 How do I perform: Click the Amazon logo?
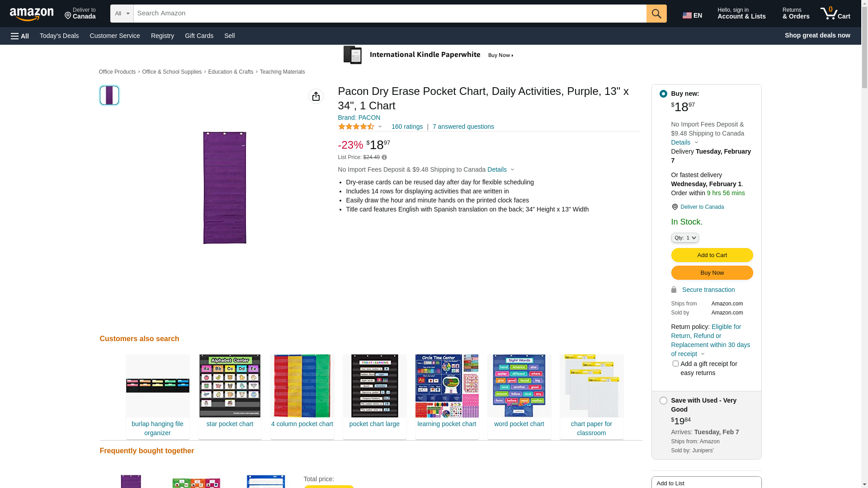[32, 14]
